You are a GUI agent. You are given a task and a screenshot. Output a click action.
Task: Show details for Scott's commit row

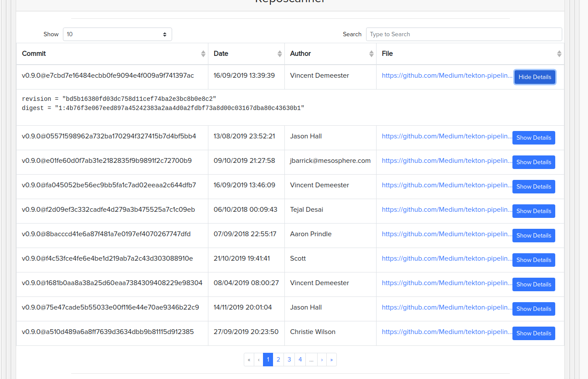(x=533, y=260)
